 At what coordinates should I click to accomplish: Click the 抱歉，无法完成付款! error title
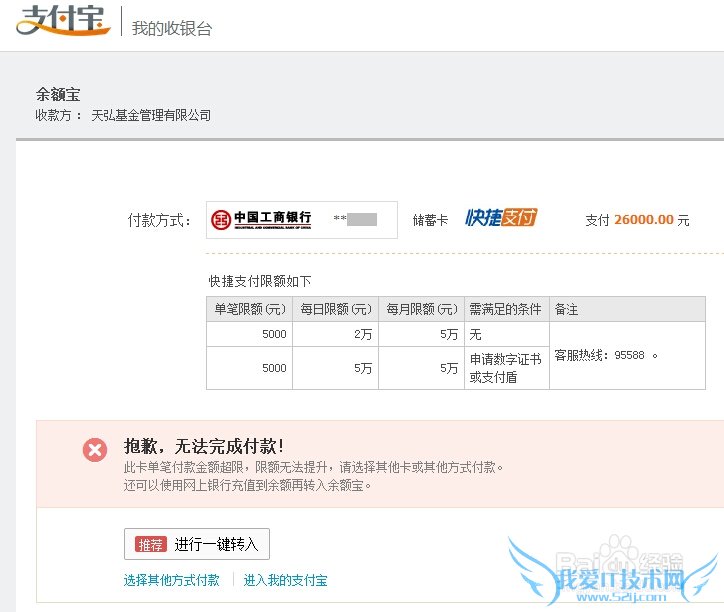(204, 446)
